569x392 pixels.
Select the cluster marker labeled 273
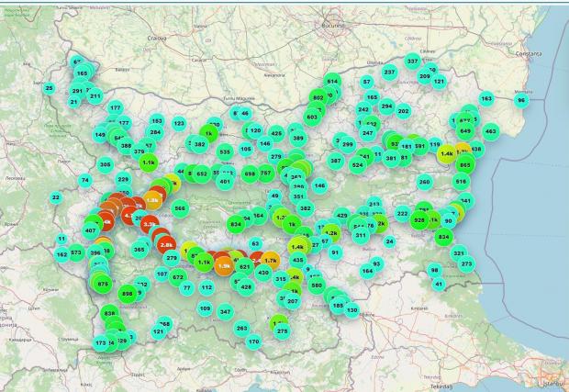pyautogui.click(x=466, y=263)
